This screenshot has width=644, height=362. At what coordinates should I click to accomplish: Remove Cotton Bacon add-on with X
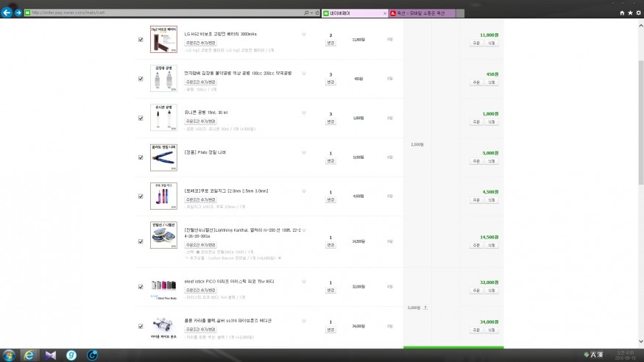tap(279, 258)
